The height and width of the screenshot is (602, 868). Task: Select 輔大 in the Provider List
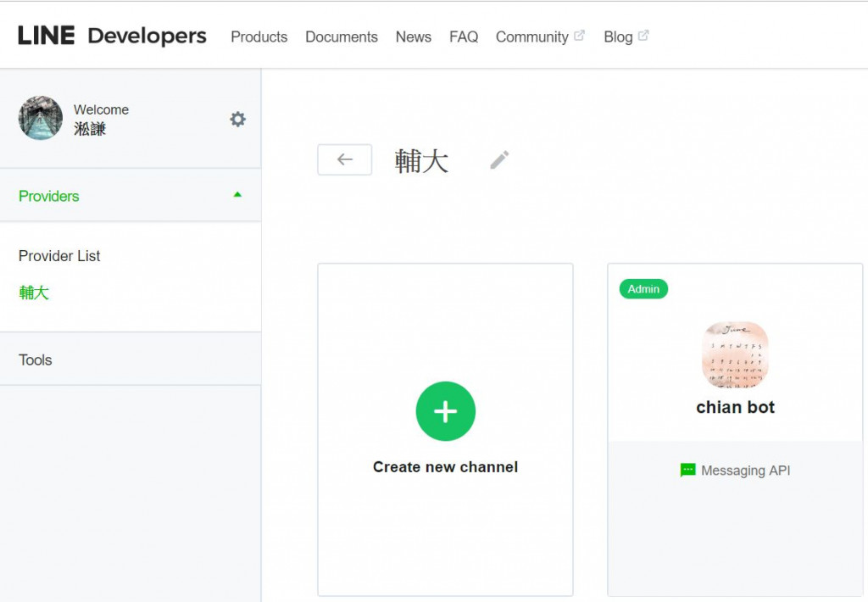click(x=34, y=293)
